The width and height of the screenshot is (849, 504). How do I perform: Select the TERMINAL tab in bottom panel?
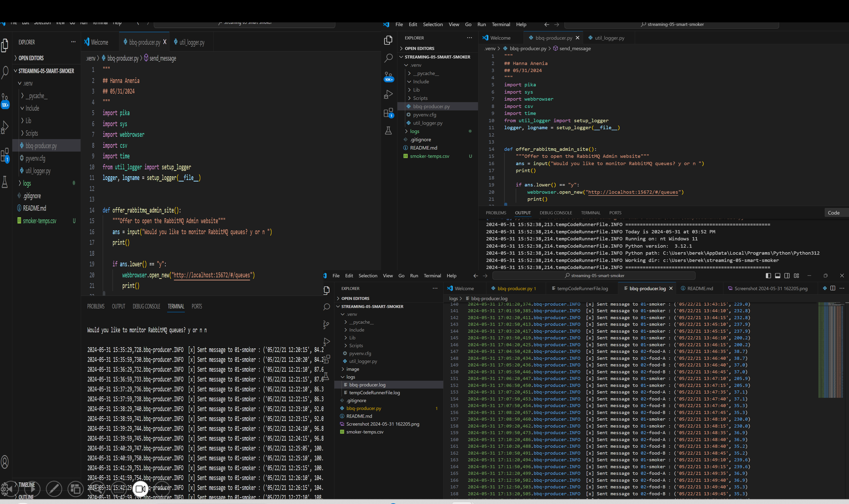tap(176, 306)
